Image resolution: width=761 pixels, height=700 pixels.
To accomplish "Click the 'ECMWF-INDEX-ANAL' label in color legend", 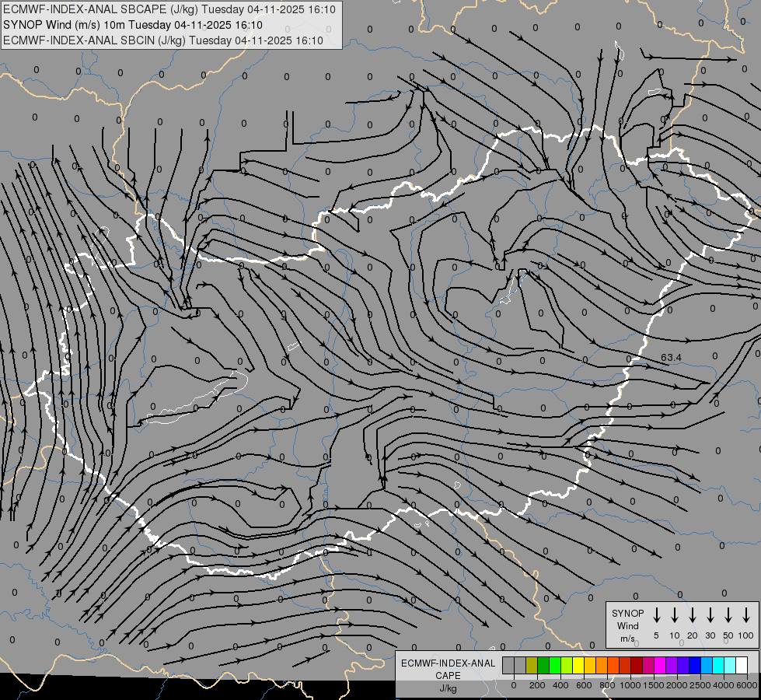I will tap(448, 663).
